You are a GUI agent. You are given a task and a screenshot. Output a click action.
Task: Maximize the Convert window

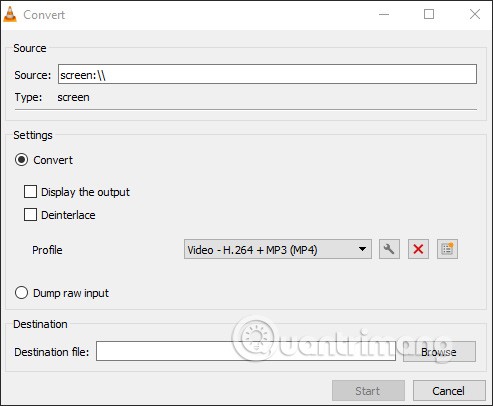(x=429, y=14)
